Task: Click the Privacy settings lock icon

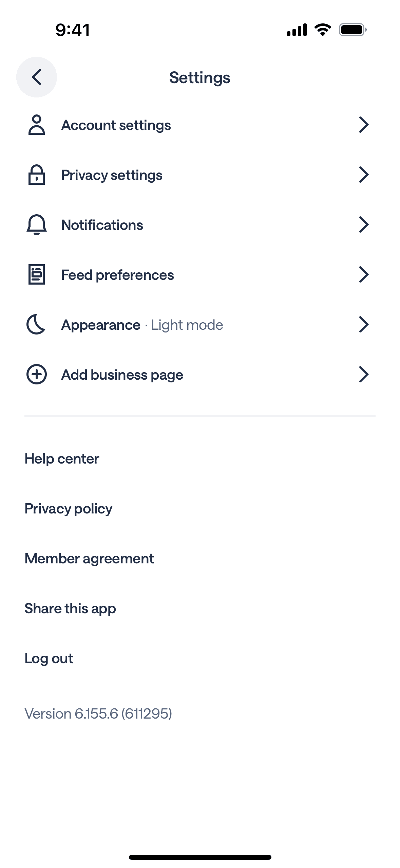Action: [37, 175]
